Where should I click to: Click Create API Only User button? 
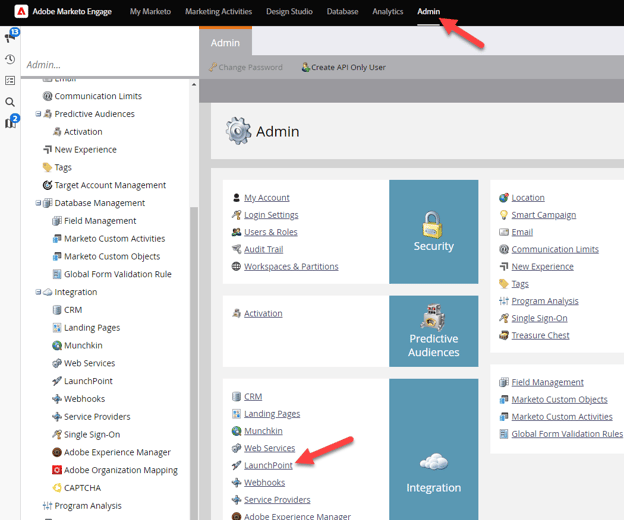(343, 67)
